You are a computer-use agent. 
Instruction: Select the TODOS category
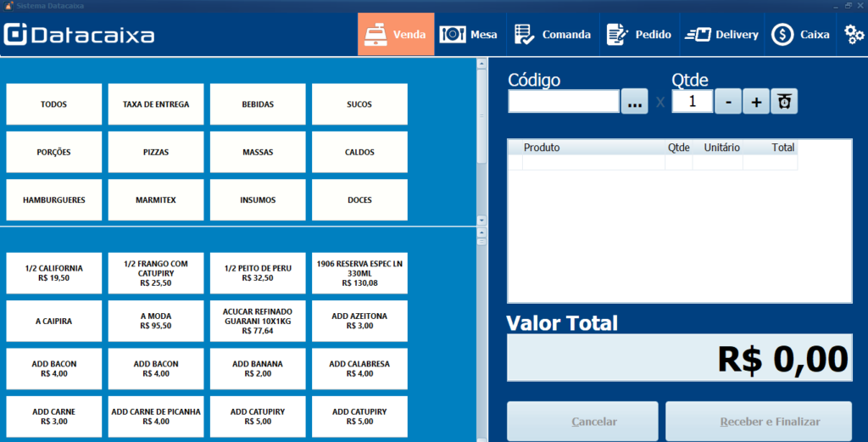[53, 104]
